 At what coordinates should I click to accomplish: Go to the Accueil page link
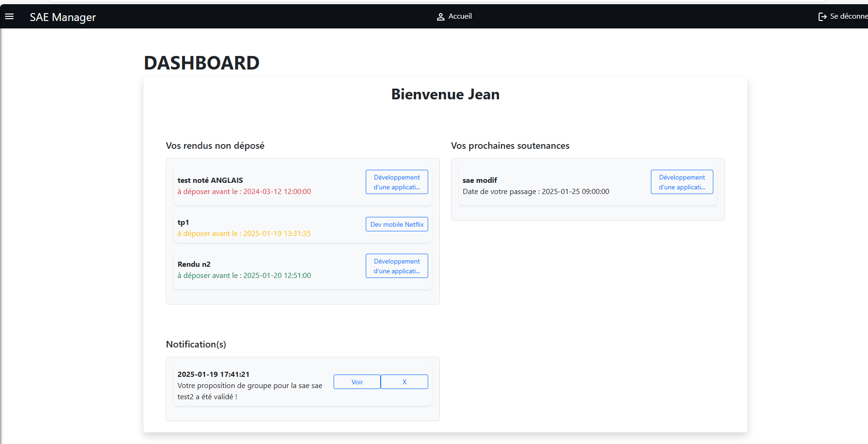tap(460, 16)
